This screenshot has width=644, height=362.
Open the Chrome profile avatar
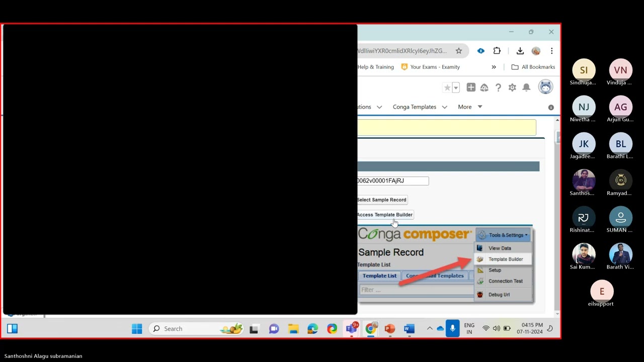(536, 51)
